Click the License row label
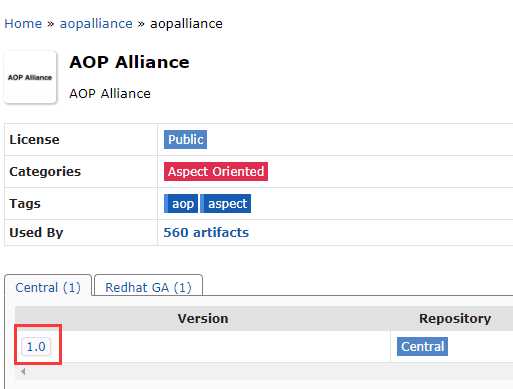The height and width of the screenshot is (389, 513). tap(34, 139)
